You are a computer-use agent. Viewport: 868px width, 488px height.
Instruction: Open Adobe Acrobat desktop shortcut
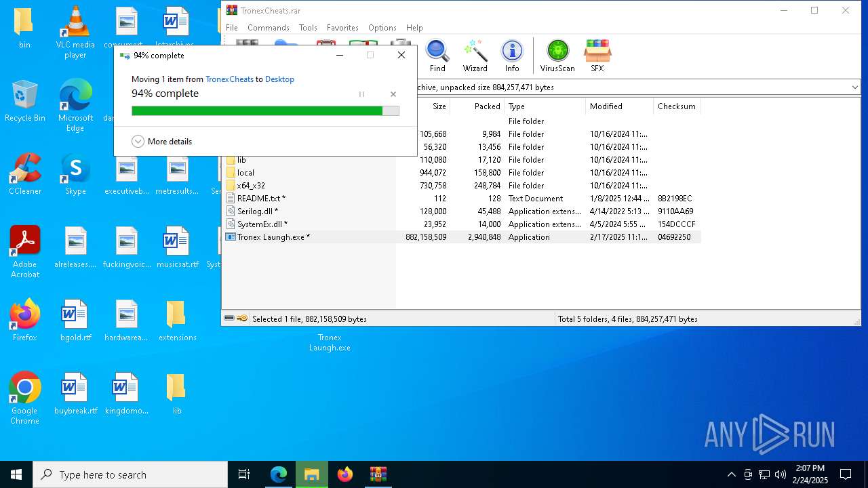(x=25, y=252)
